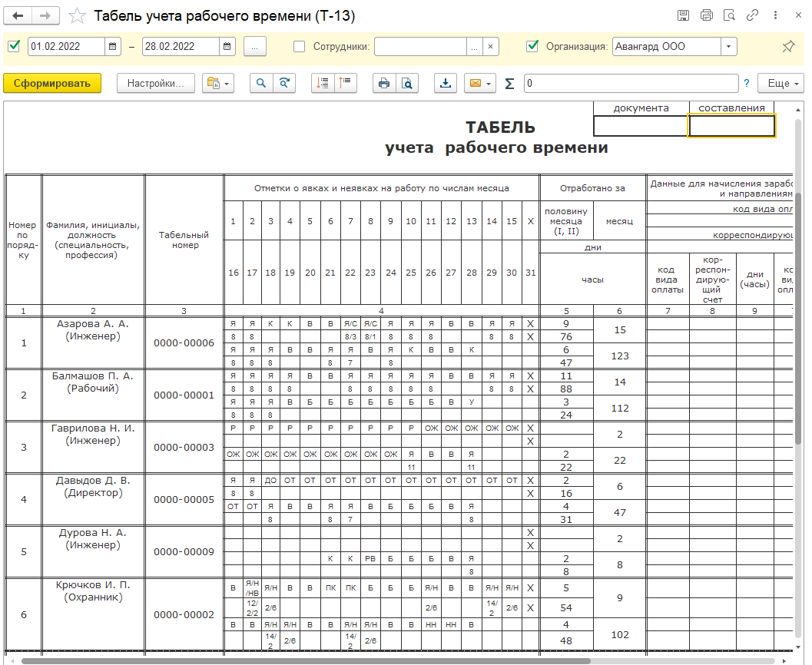Screen dimensions: 812x665
Task: Click the find (magnifier) icon
Action: [x=261, y=84]
